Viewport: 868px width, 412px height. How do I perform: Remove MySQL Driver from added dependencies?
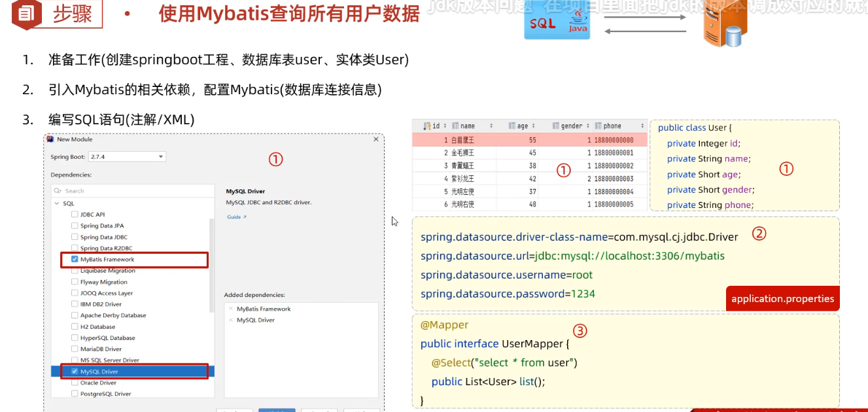click(230, 320)
